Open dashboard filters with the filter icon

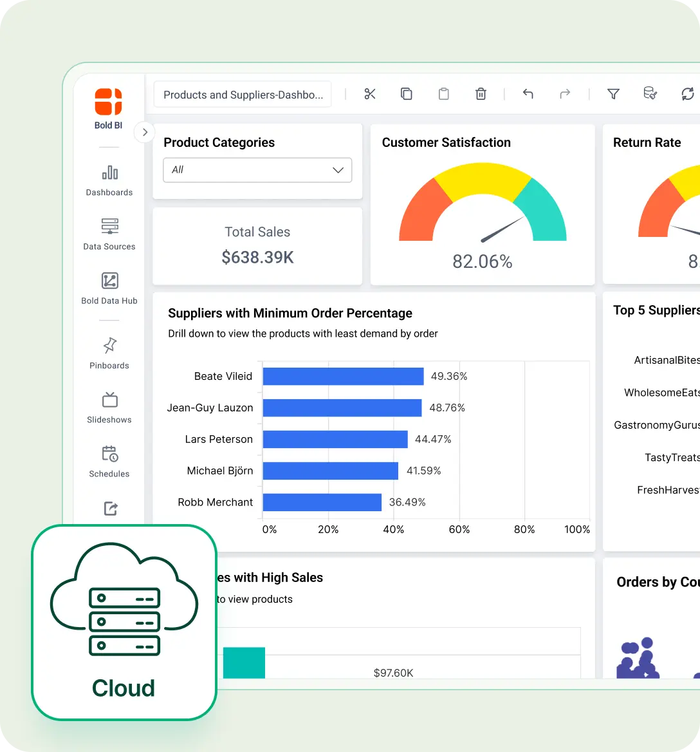tap(613, 93)
